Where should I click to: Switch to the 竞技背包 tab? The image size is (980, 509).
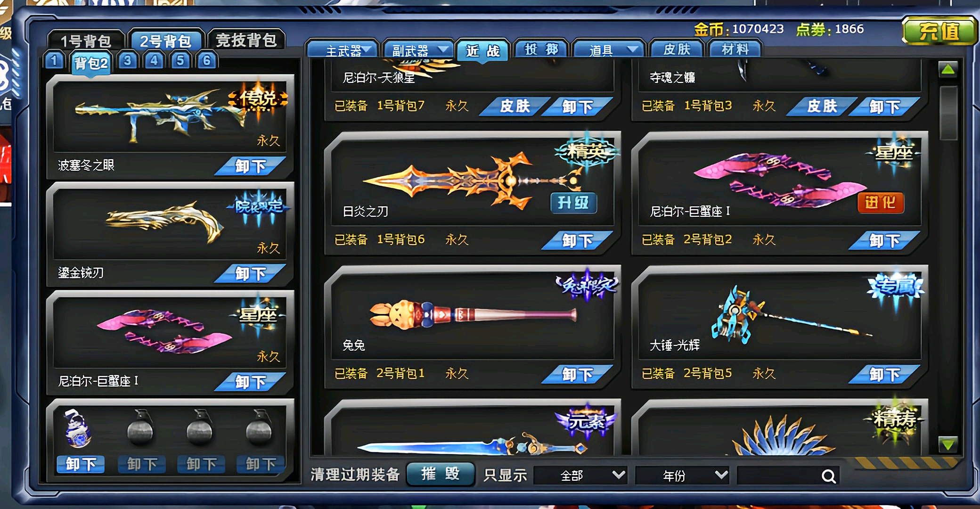pyautogui.click(x=246, y=41)
